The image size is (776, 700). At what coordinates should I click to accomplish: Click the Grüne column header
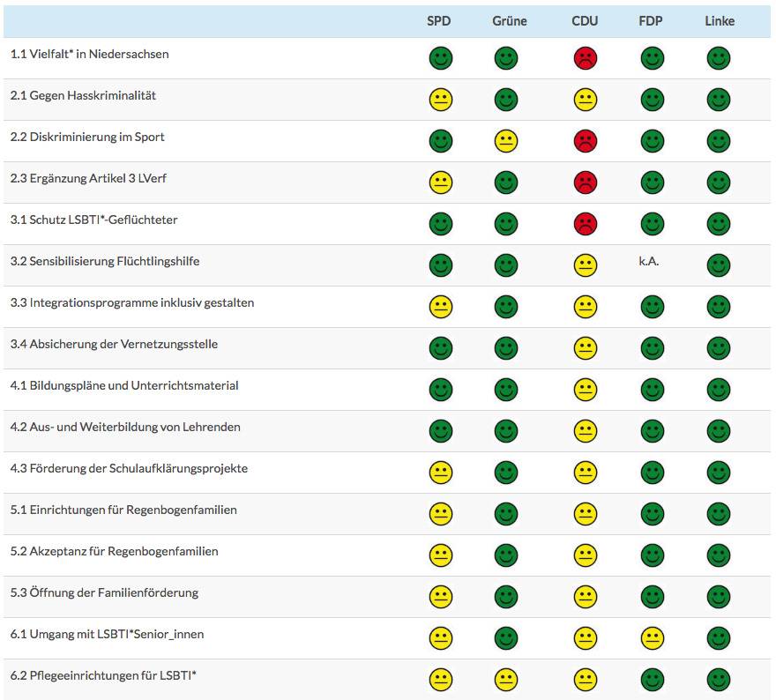pyautogui.click(x=510, y=21)
